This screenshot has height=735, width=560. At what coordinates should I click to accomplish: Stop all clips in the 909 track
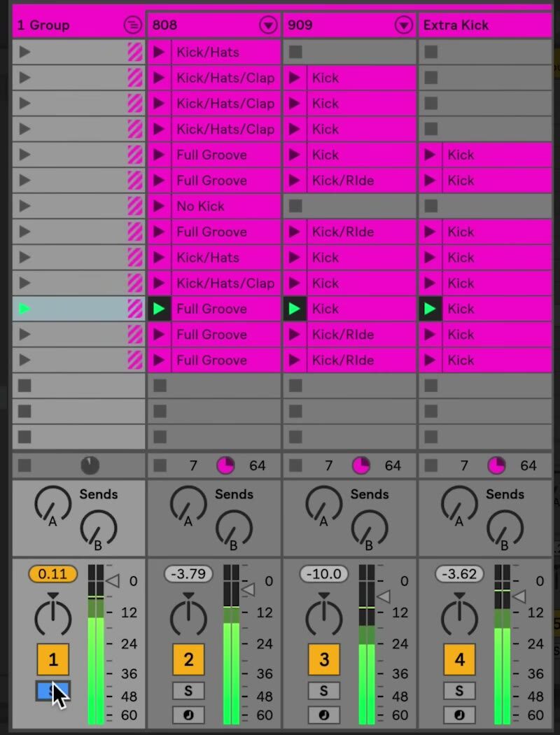click(295, 465)
